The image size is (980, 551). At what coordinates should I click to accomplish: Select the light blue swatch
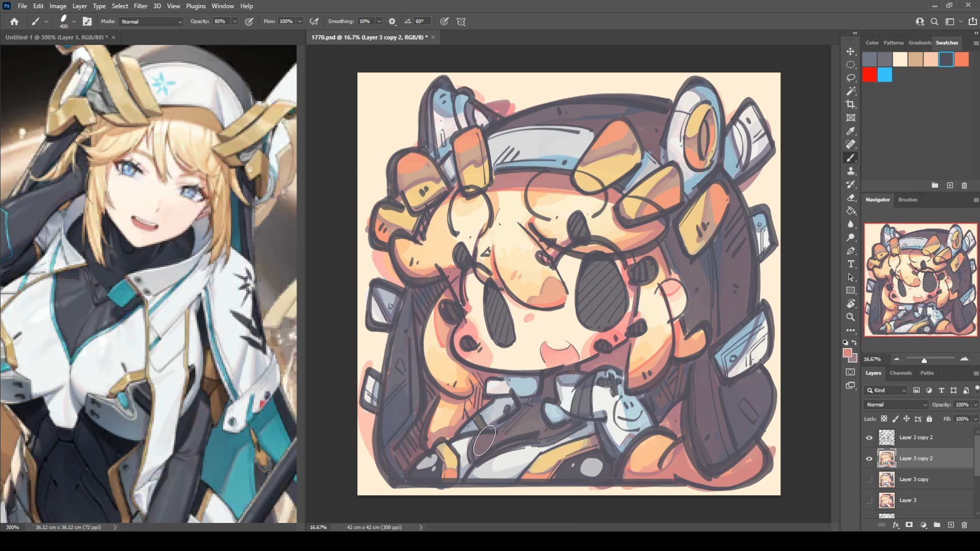coord(885,75)
